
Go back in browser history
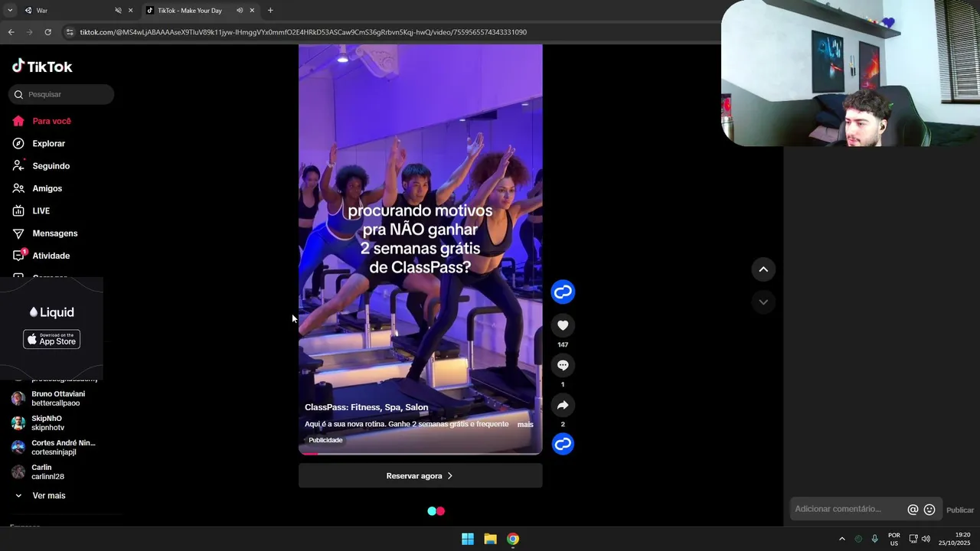pos(11,32)
